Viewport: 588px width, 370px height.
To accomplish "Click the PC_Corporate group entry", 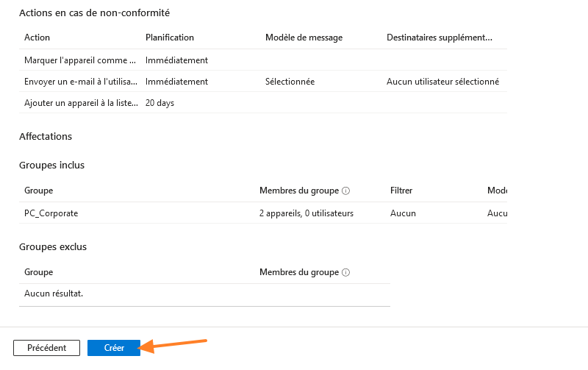I will [x=51, y=213].
